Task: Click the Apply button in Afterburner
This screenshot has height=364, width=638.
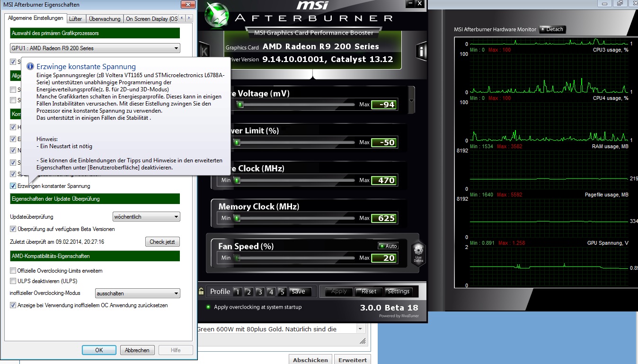Action: tap(339, 292)
